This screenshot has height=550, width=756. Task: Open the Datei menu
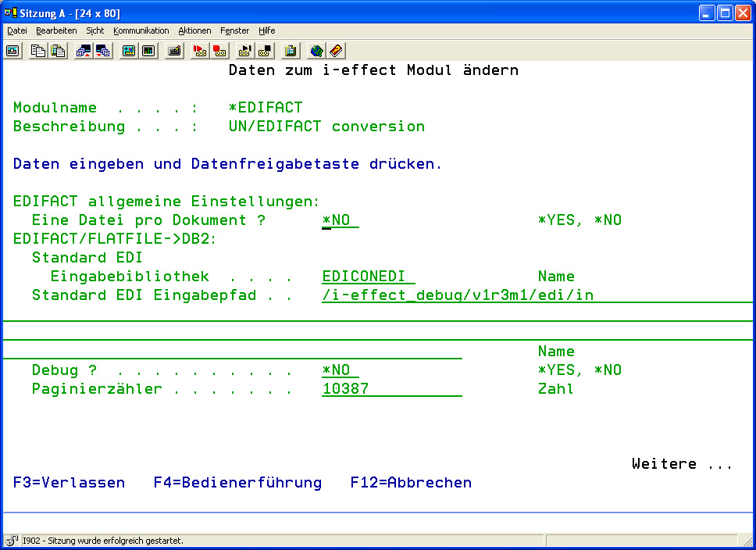[16, 30]
